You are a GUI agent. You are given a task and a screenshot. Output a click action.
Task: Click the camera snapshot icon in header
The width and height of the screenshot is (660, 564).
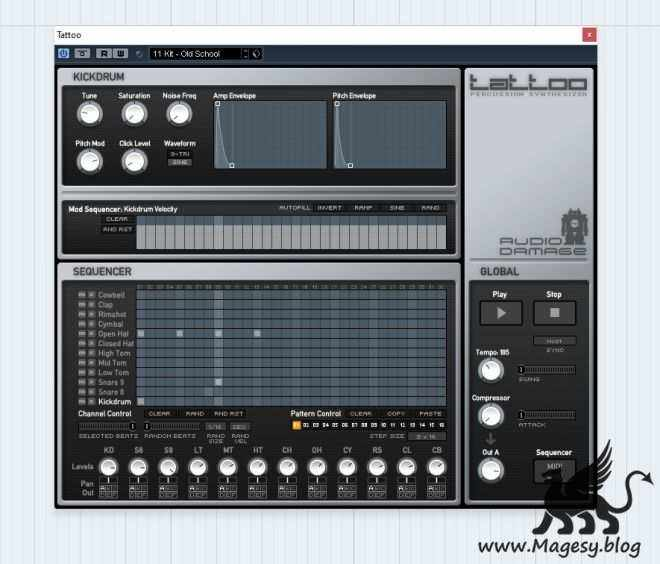click(82, 53)
